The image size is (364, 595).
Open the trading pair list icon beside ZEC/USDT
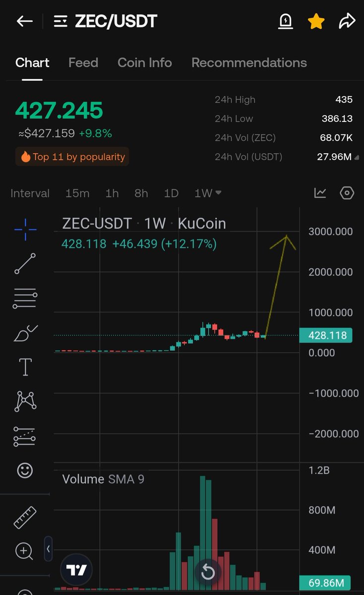[x=61, y=21]
